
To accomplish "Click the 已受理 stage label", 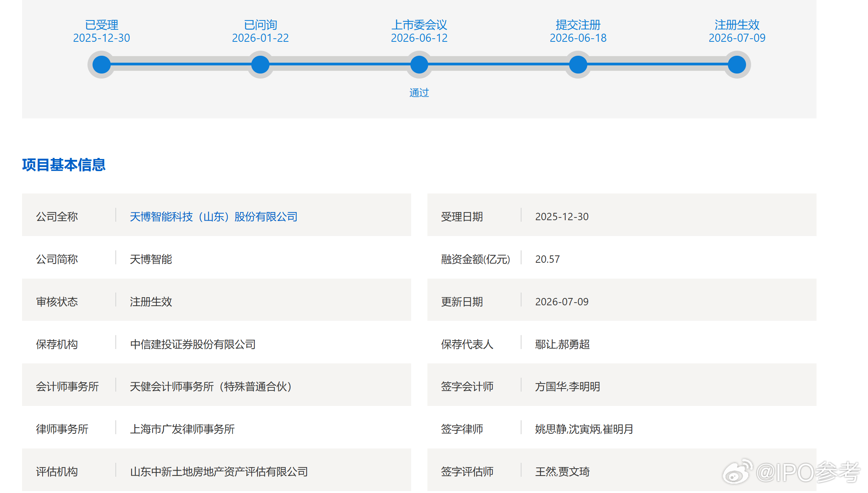I will point(101,25).
